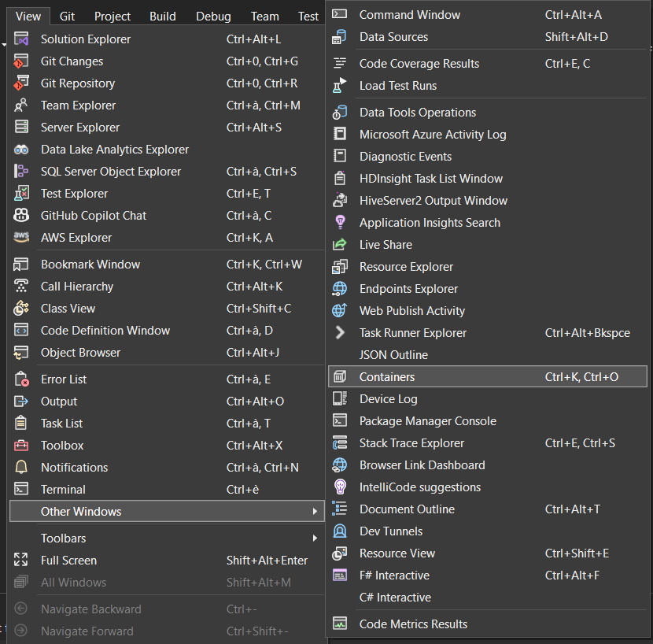Click the IntelliCode suggestions bulb icon

[x=340, y=487]
